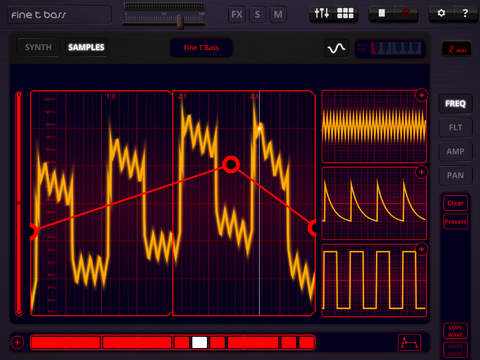Image resolution: width=480 pixels, height=360 pixels.
Task: Select the AMP modulation target
Action: (x=455, y=152)
